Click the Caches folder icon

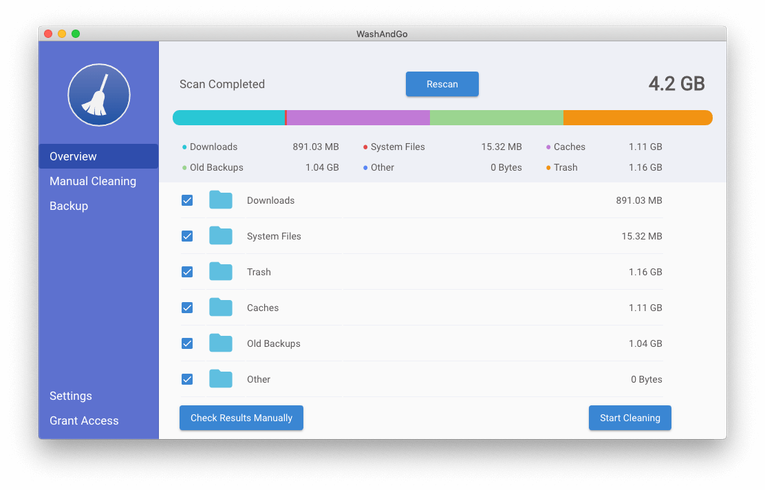tap(221, 307)
